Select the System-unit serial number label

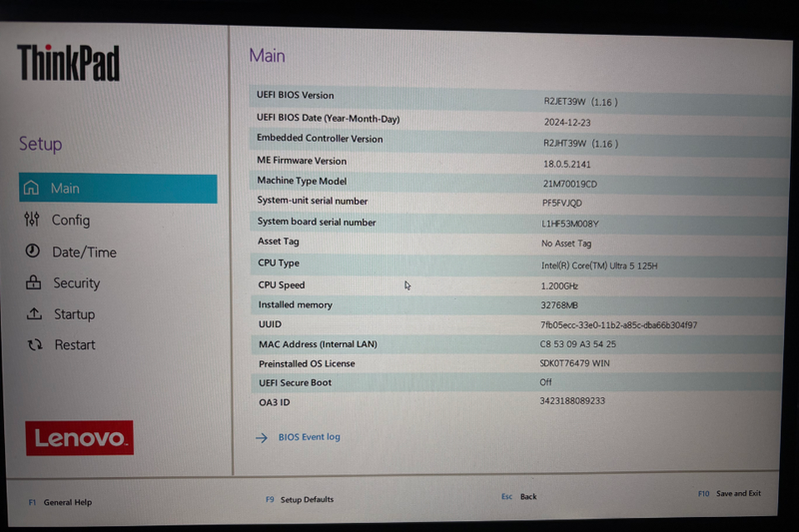[313, 201]
